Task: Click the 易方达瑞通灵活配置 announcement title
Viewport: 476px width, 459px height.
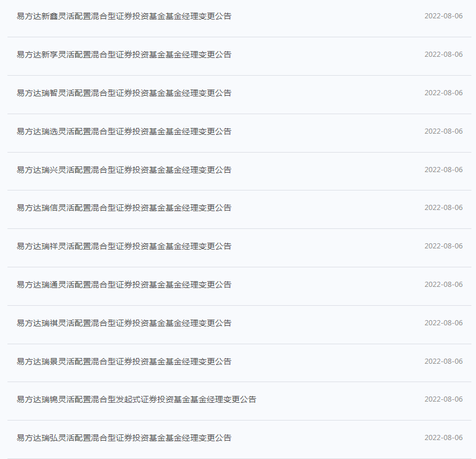Action: coord(124,285)
